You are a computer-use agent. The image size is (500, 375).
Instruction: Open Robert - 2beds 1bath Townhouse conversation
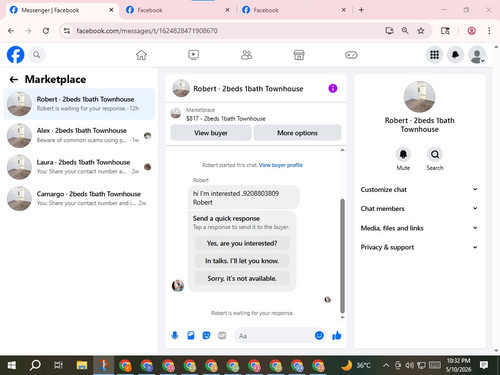tap(79, 104)
